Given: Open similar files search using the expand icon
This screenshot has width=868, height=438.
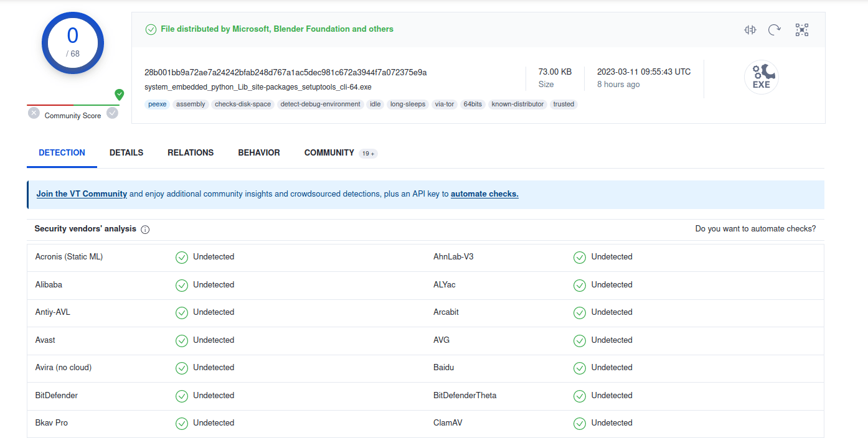Looking at the screenshot, I should (801, 29).
